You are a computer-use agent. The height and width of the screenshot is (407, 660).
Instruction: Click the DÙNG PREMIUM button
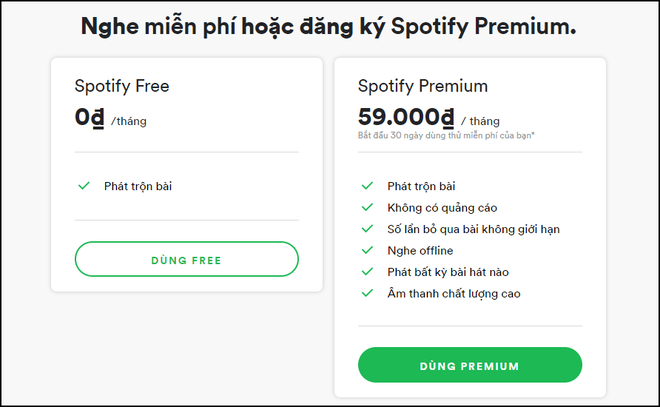click(469, 365)
